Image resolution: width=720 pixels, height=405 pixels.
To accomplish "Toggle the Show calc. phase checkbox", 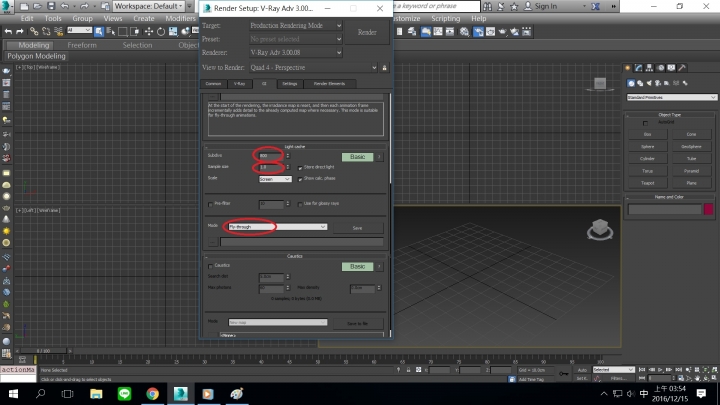I will (x=300, y=179).
